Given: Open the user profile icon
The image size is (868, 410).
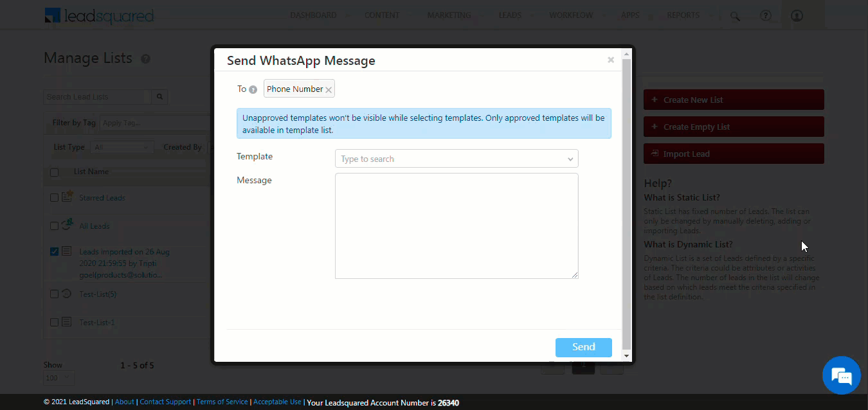Looking at the screenshot, I should [x=797, y=15].
